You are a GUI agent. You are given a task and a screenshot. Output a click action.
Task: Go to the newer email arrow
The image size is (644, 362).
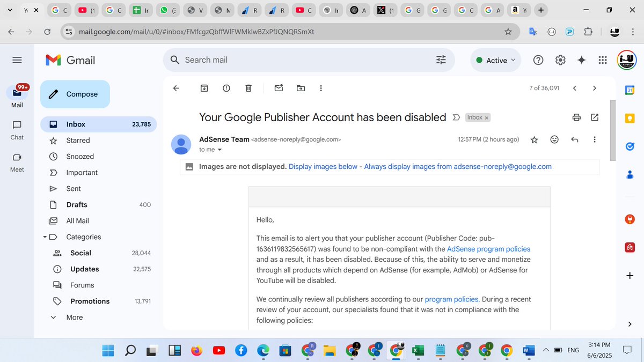click(x=575, y=88)
